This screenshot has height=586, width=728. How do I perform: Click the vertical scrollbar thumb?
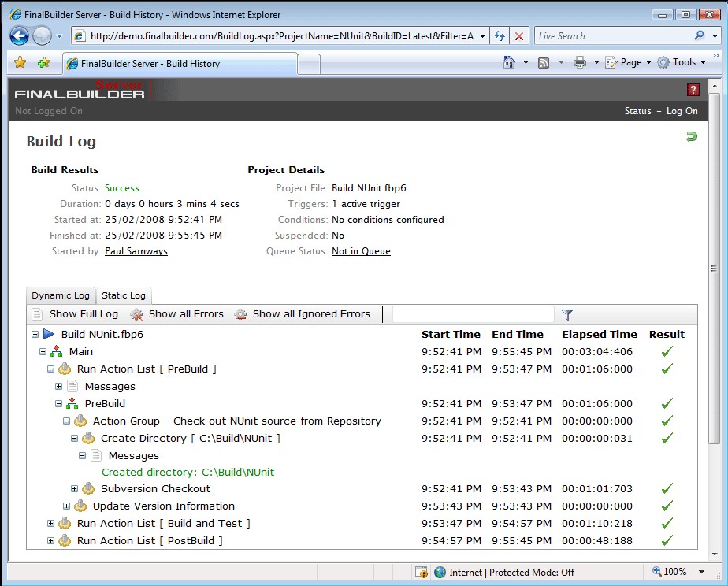point(714,268)
